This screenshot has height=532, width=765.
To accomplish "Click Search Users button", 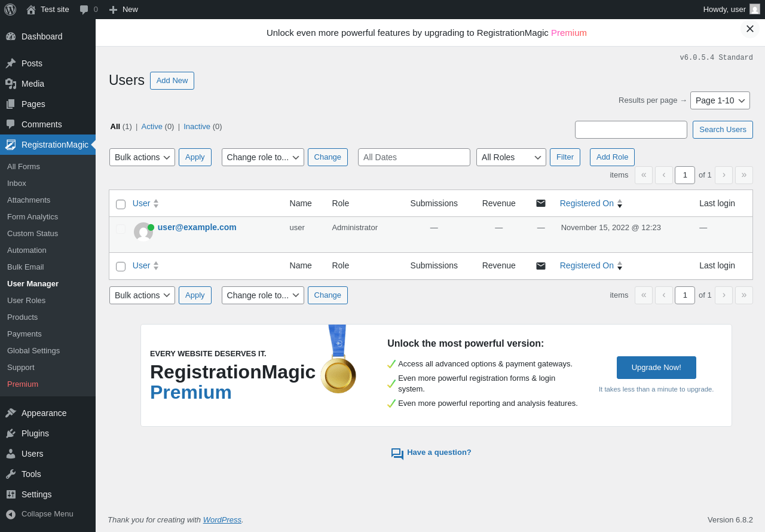I will (x=723, y=130).
